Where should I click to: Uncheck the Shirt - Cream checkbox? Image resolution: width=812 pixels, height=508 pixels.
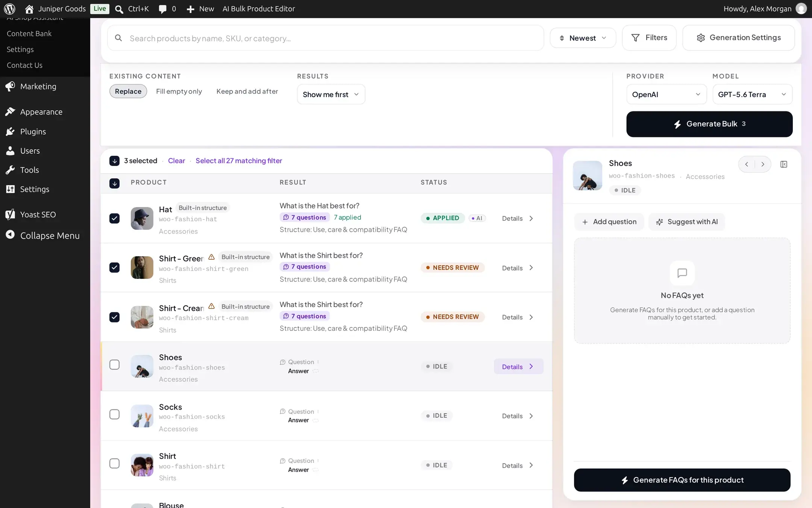point(114,317)
